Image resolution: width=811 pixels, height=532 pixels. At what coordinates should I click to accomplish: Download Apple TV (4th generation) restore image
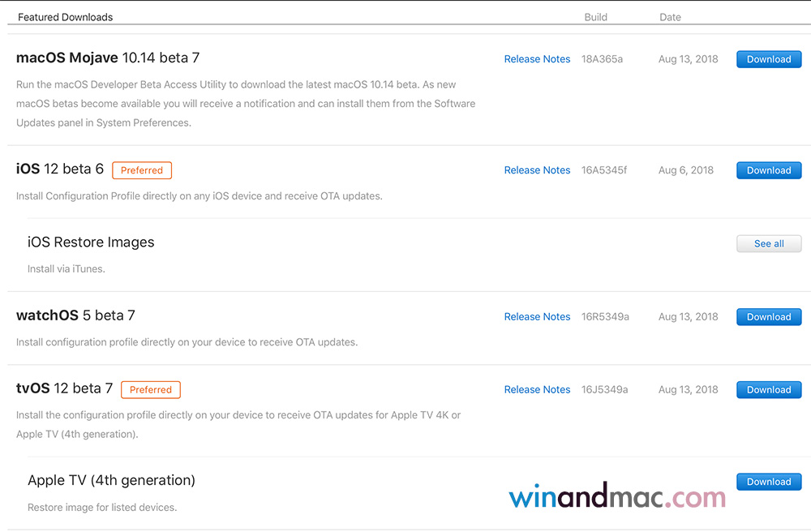768,482
